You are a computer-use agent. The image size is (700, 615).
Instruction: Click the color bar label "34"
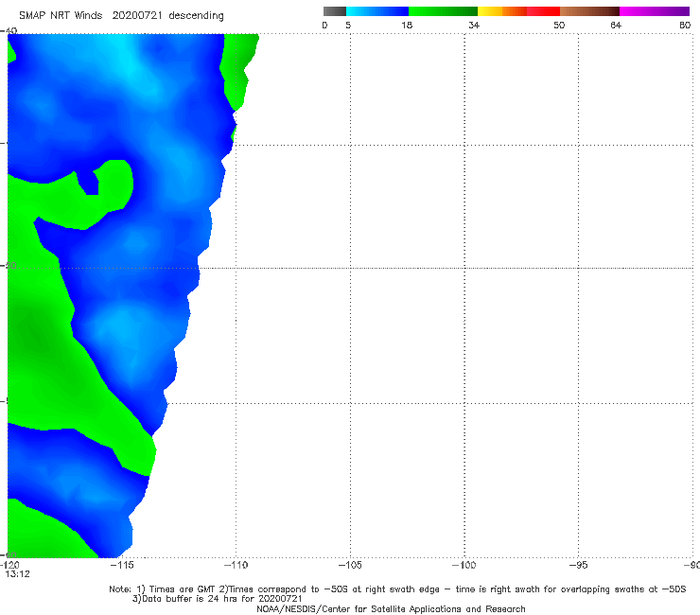(474, 26)
